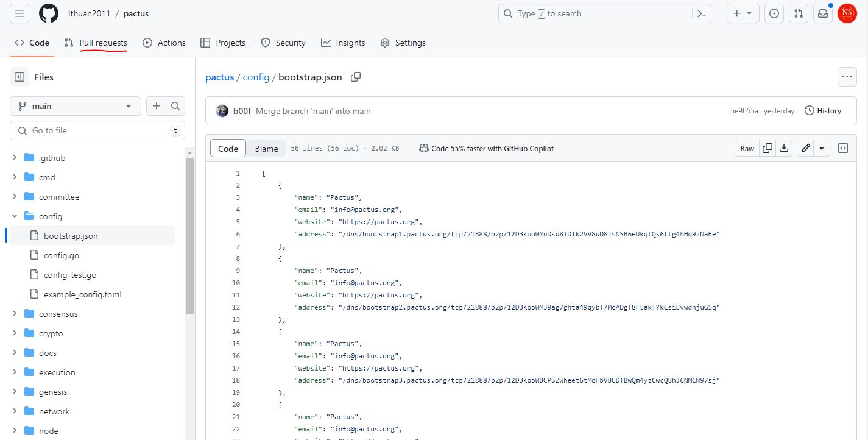
Task: Go to the Pull requests tab
Action: [x=96, y=43]
